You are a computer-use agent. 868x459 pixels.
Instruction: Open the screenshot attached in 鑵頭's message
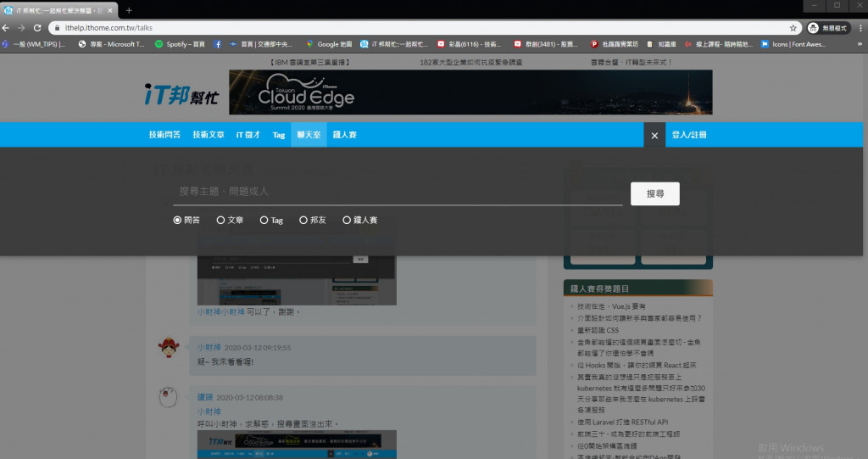coord(297,445)
